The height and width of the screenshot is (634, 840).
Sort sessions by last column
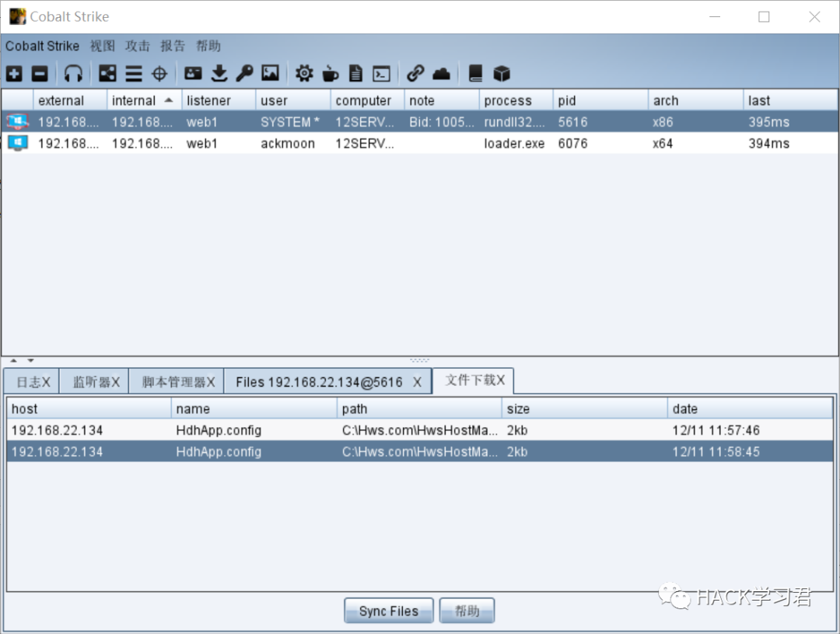[x=791, y=100]
